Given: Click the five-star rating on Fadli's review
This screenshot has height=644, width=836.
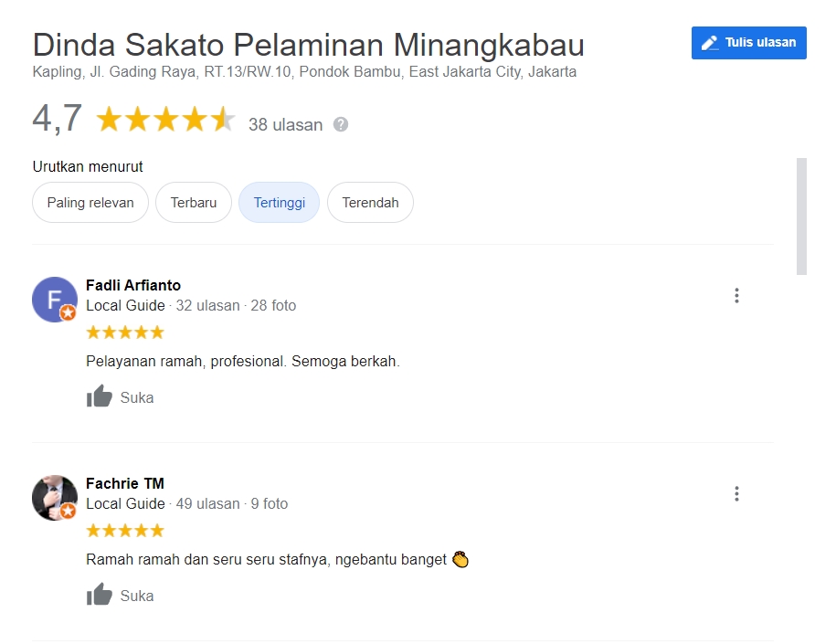Looking at the screenshot, I should (x=125, y=333).
